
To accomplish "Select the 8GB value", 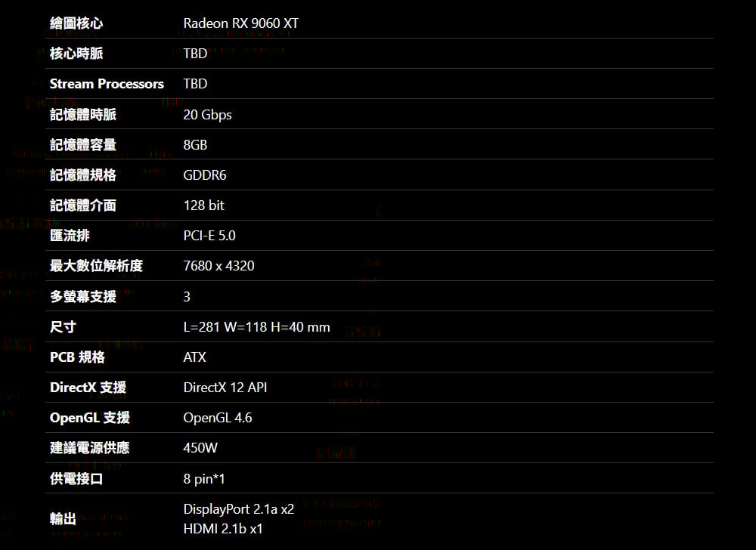I will (195, 144).
